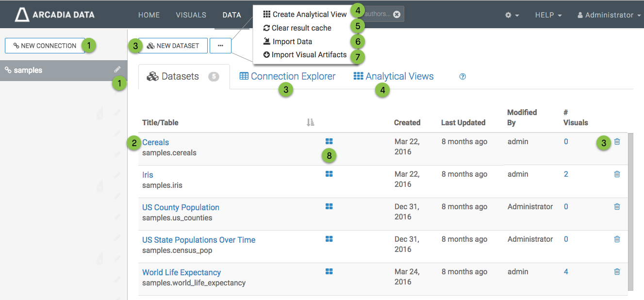Open the US State Populations Over Time dataset
This screenshot has width=644, height=300.
(198, 240)
